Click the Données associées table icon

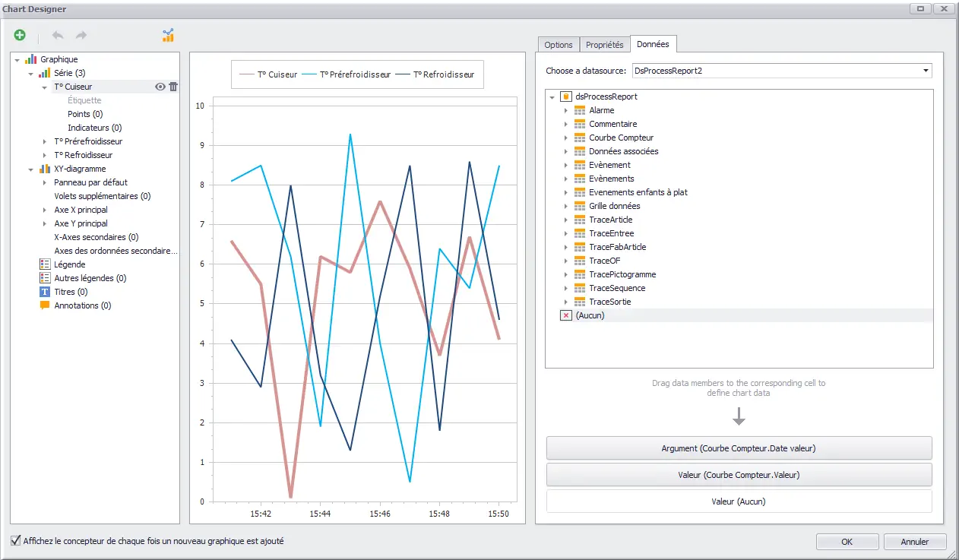[x=580, y=151]
